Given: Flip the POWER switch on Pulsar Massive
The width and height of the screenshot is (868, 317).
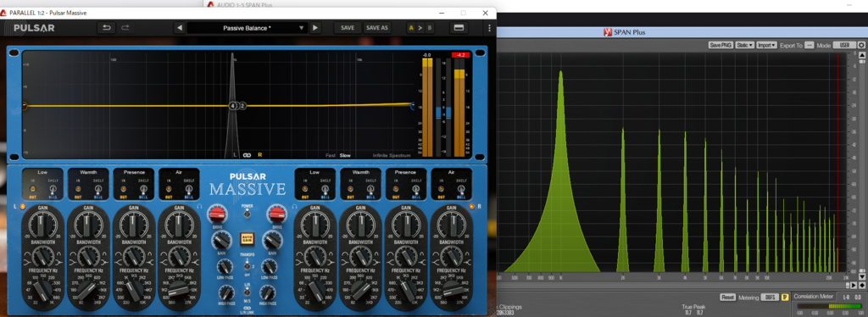Looking at the screenshot, I should click(x=247, y=214).
